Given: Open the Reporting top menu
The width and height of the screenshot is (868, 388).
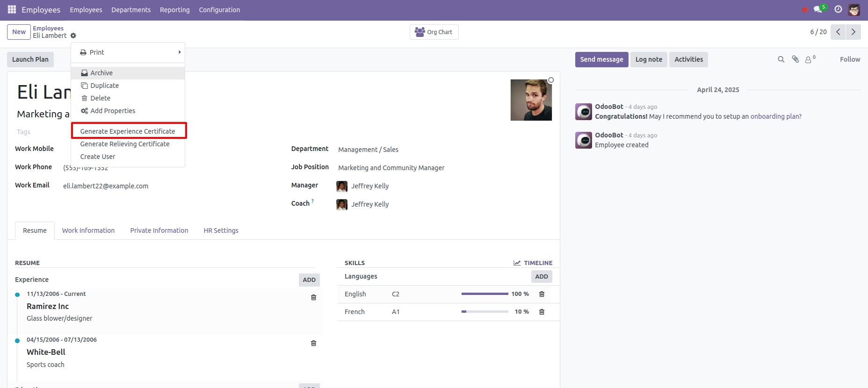Looking at the screenshot, I should [x=175, y=10].
